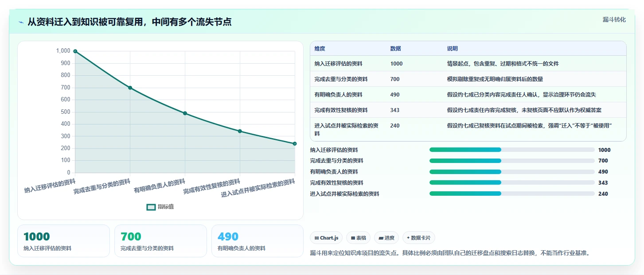Screen dimensions: 644x275
Task: Click the 指标值 legend label
Action: [x=166, y=207]
